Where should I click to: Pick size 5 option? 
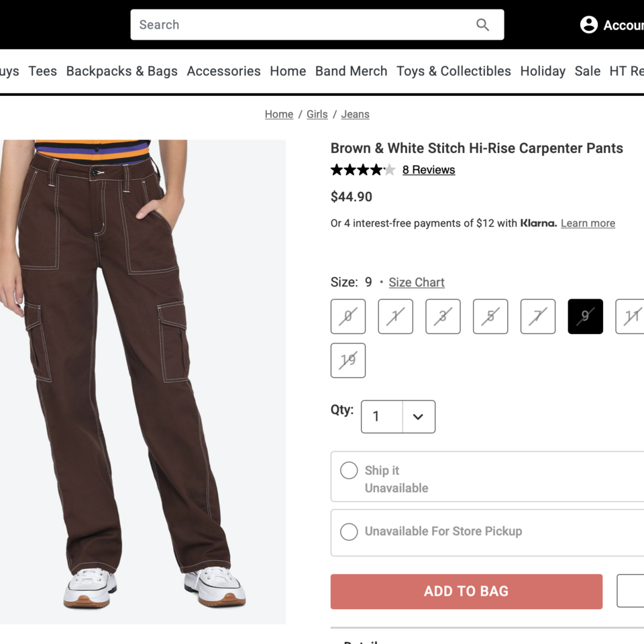tap(490, 317)
